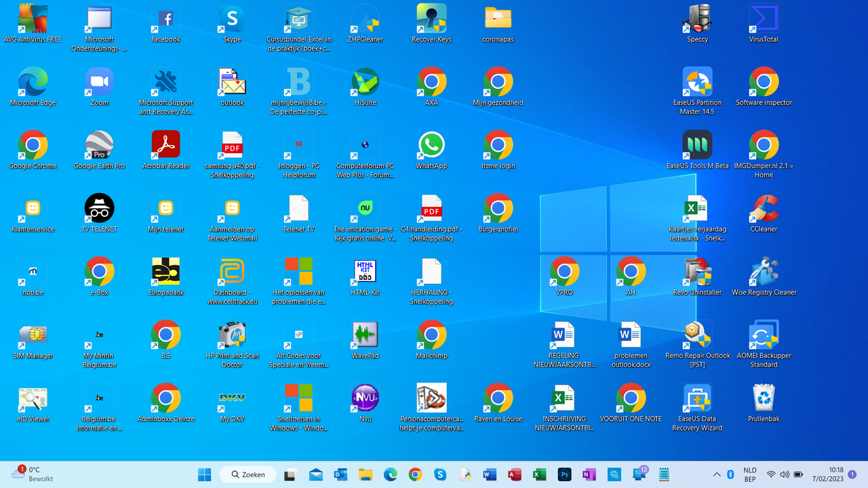Screen dimensions: 868x488
Task: Select the CCleaner desktop icon
Action: (x=764, y=213)
